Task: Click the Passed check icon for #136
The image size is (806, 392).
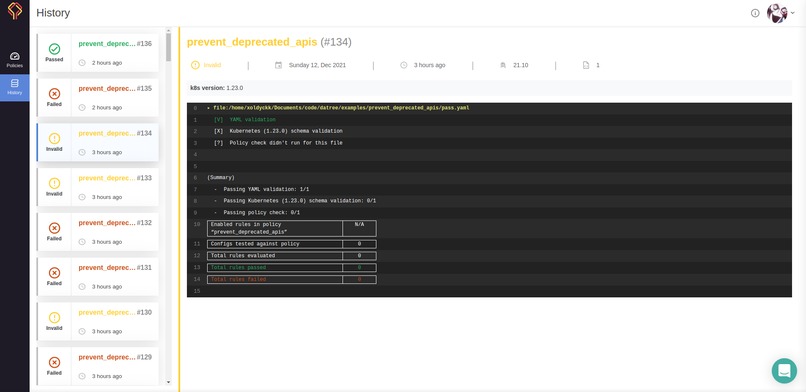Action: pyautogui.click(x=54, y=49)
